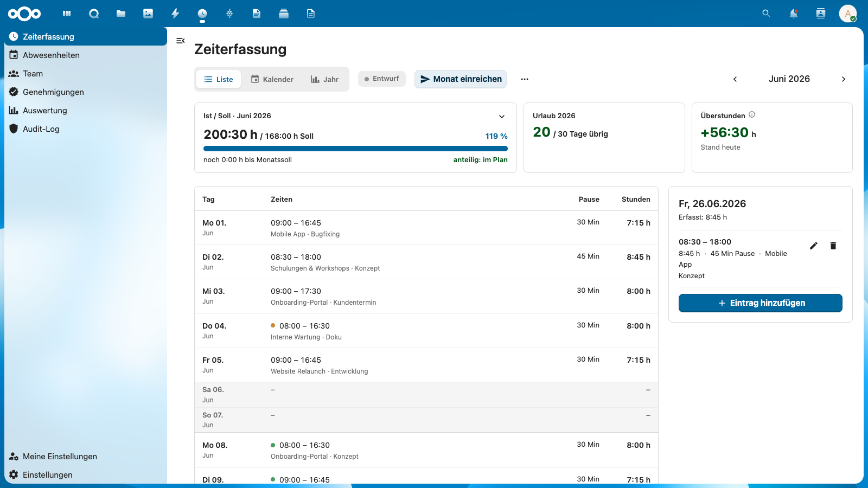Click the Monat einreichen button
The width and height of the screenshot is (868, 488).
[x=461, y=79]
